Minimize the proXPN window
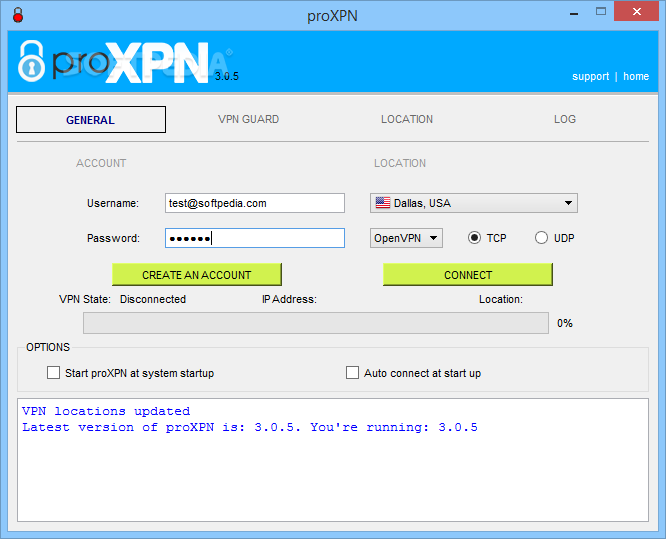 click(x=574, y=13)
